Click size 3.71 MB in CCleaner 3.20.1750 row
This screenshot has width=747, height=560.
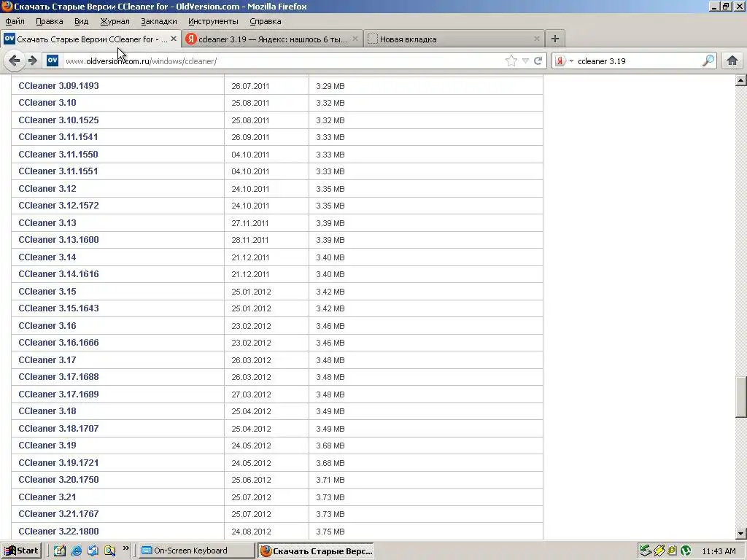point(330,480)
